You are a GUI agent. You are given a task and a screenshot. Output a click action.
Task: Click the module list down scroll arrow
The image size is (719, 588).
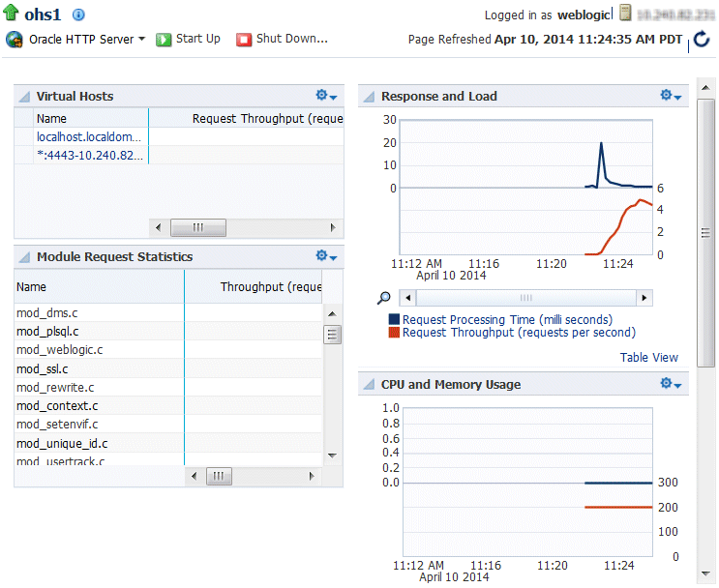tap(333, 456)
